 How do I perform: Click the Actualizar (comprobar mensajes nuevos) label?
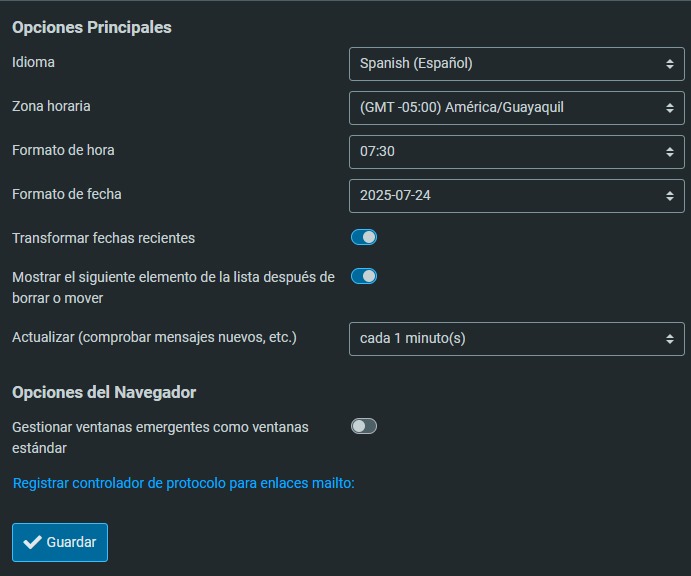154,337
